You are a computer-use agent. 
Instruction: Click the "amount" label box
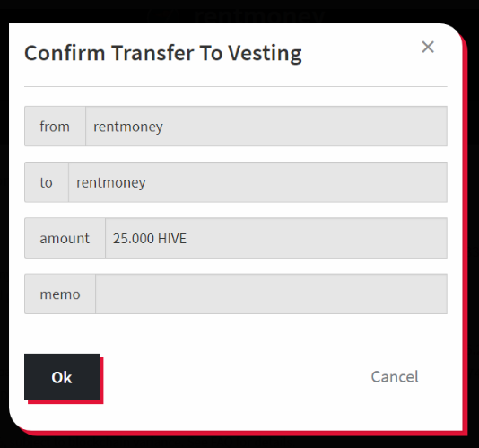[65, 238]
